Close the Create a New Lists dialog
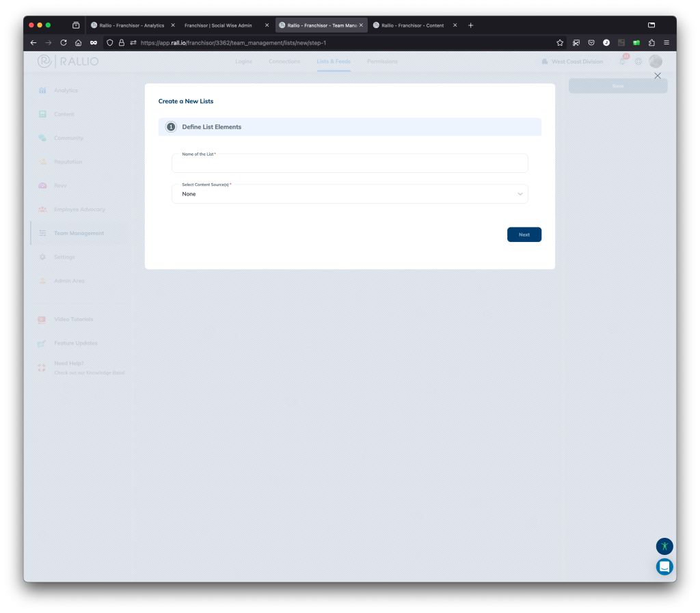The width and height of the screenshot is (700, 613). [x=658, y=76]
